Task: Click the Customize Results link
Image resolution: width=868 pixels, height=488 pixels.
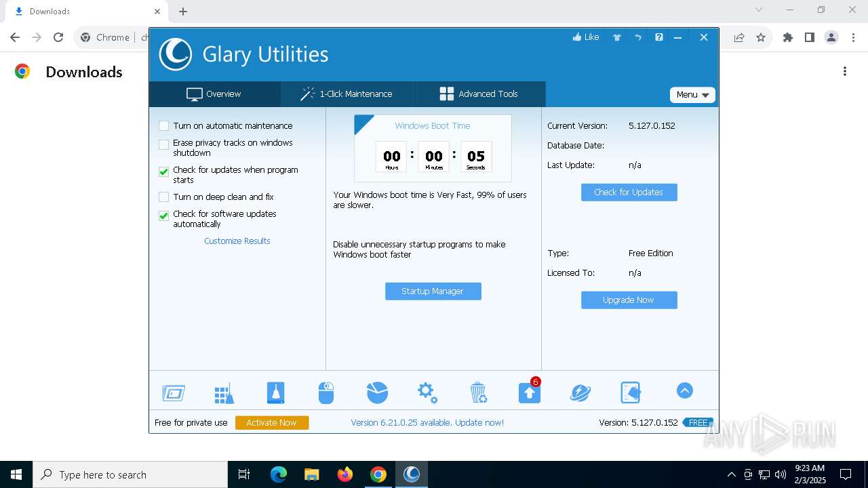Action: pyautogui.click(x=237, y=241)
